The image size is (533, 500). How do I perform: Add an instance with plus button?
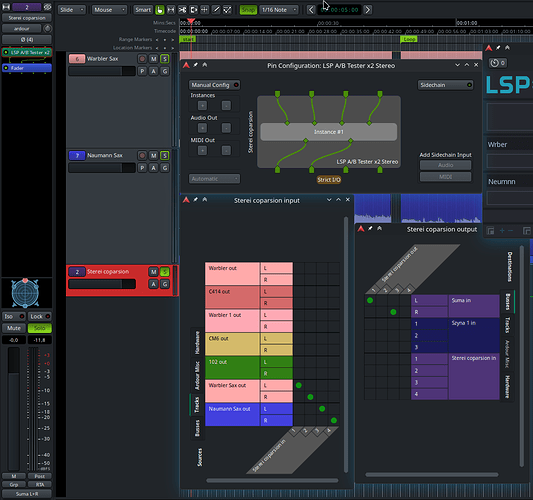(202, 105)
